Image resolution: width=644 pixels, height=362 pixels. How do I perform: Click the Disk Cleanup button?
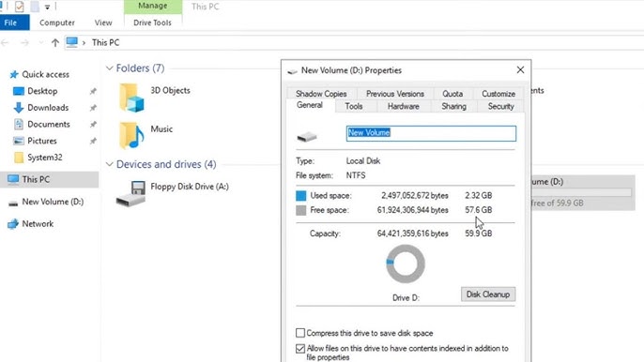[x=488, y=294]
